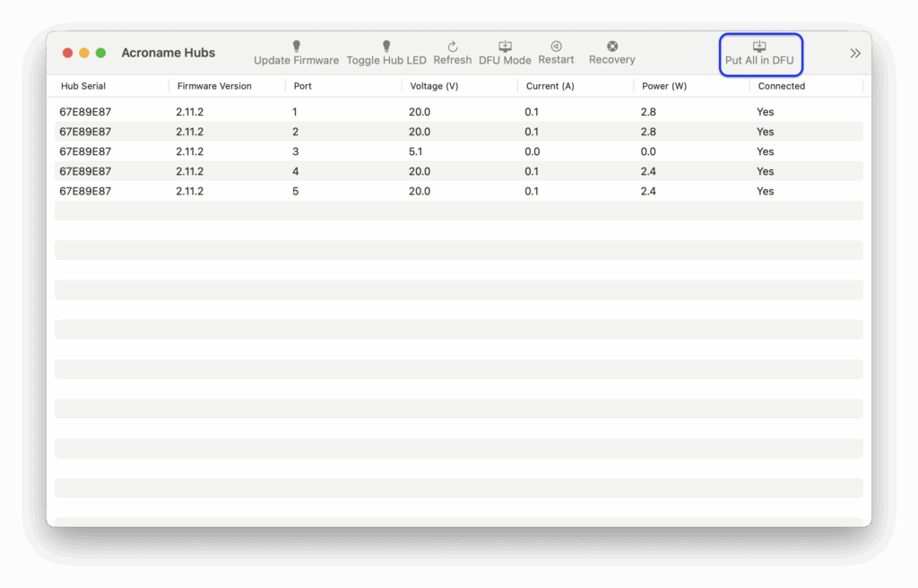Screen dimensions: 918x588
Task: Click power 2.8 in port 1 row
Action: [x=648, y=112]
